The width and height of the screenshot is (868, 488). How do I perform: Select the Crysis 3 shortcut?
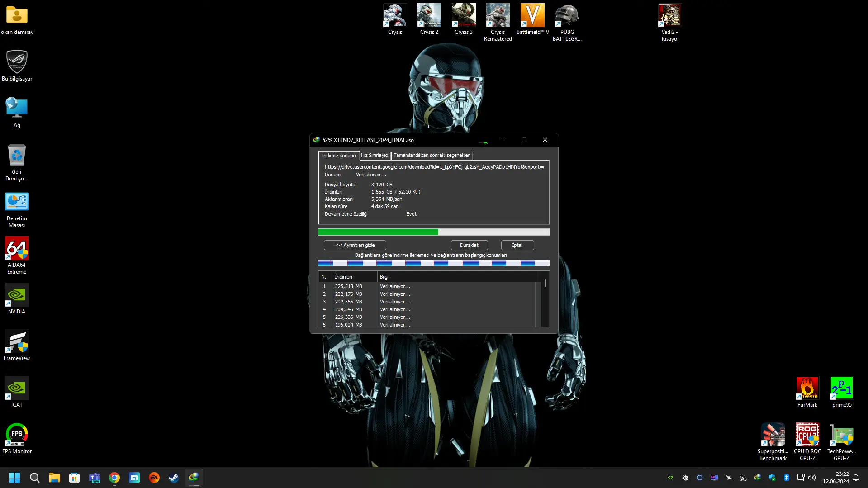click(x=464, y=19)
